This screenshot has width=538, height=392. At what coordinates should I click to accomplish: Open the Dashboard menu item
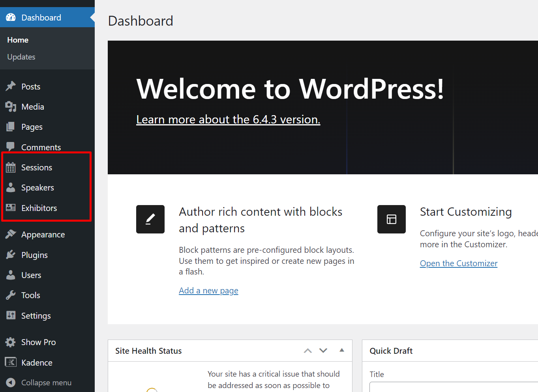pos(47,17)
